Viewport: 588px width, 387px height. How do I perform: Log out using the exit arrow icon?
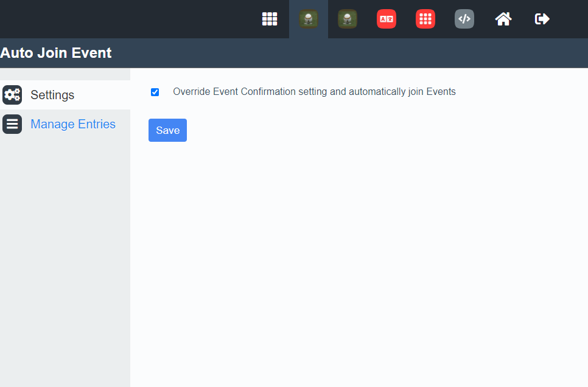542,19
